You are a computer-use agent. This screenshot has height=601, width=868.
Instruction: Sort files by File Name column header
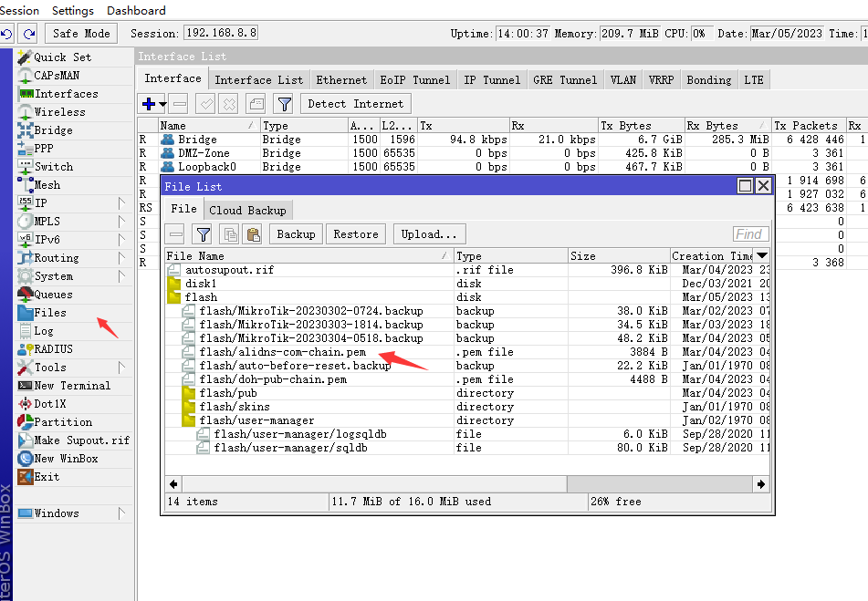309,256
